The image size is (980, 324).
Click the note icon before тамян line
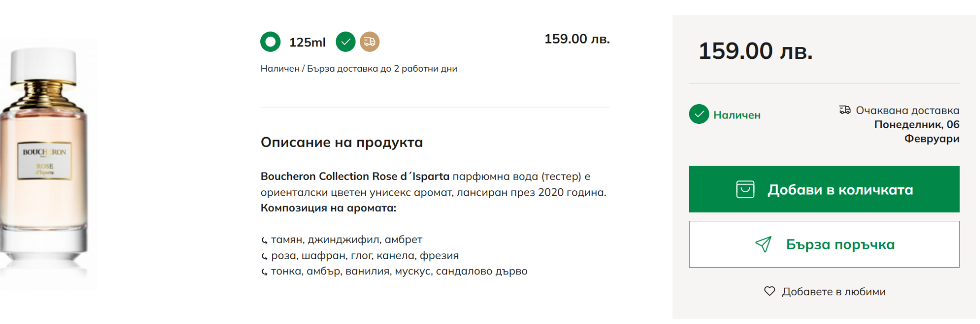point(264,240)
